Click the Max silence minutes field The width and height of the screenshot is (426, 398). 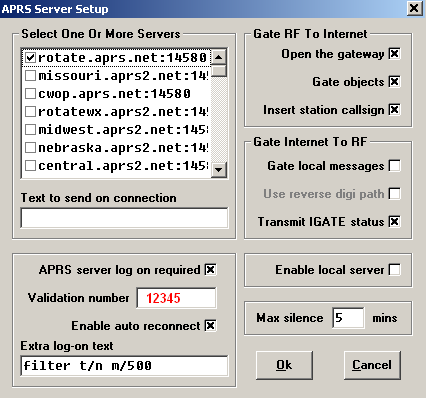(348, 318)
